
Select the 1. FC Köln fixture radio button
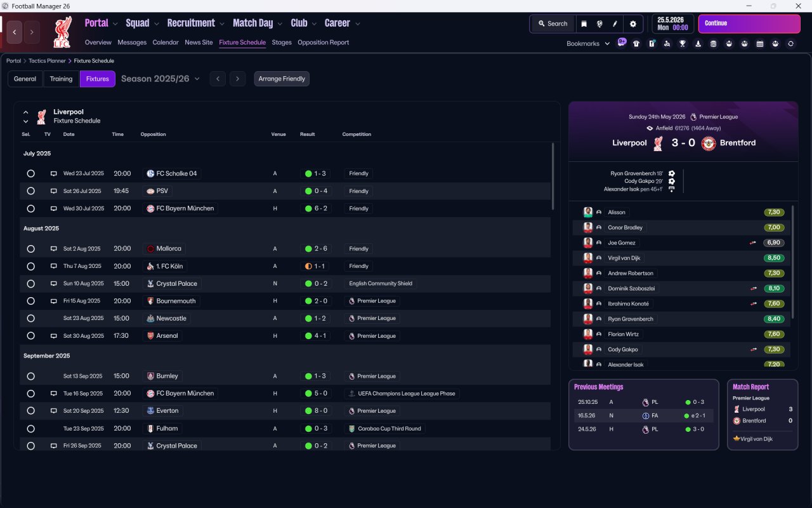[30, 266]
